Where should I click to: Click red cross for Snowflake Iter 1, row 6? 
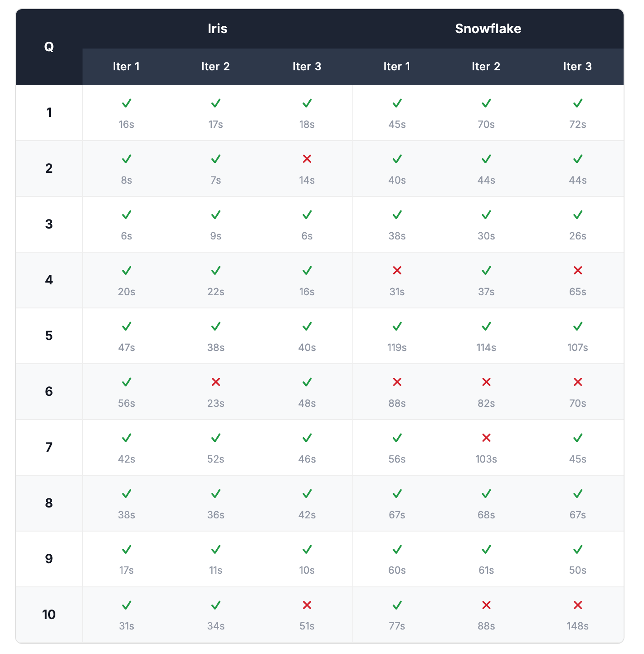pyautogui.click(x=397, y=382)
